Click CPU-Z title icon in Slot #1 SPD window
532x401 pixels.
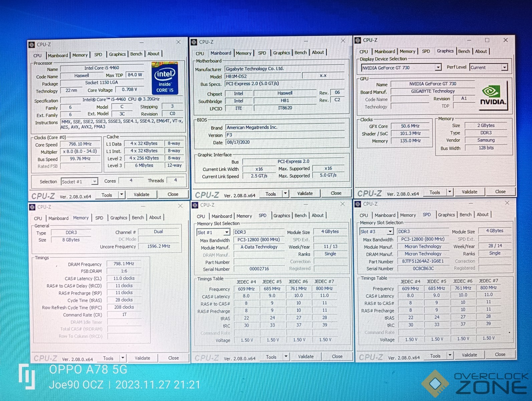point(195,205)
